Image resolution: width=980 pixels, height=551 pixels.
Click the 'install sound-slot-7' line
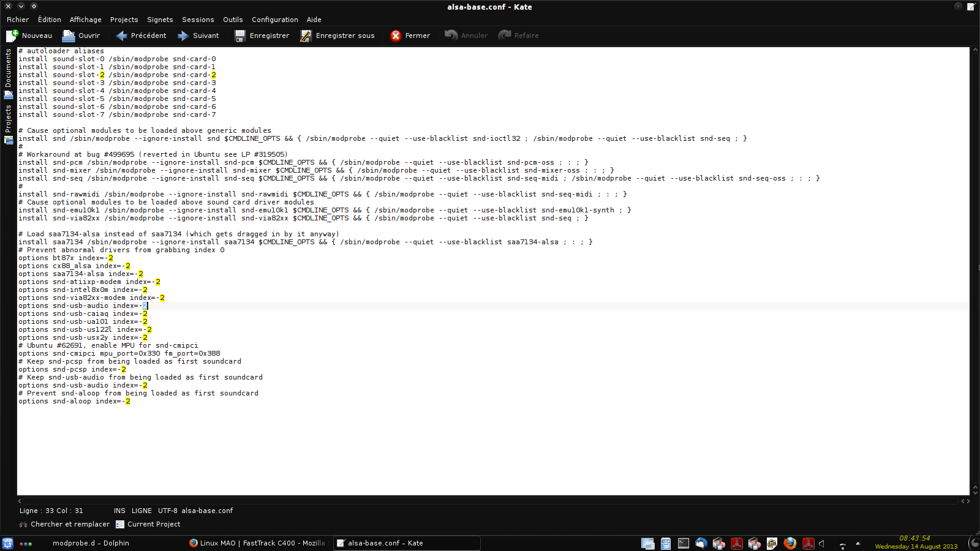coord(117,115)
